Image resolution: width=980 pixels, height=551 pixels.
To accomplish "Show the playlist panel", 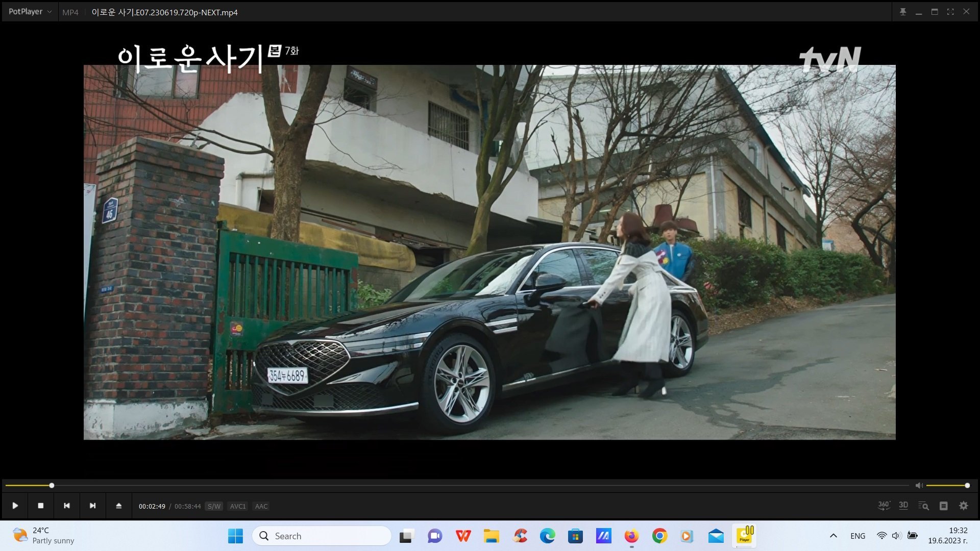I will point(943,506).
